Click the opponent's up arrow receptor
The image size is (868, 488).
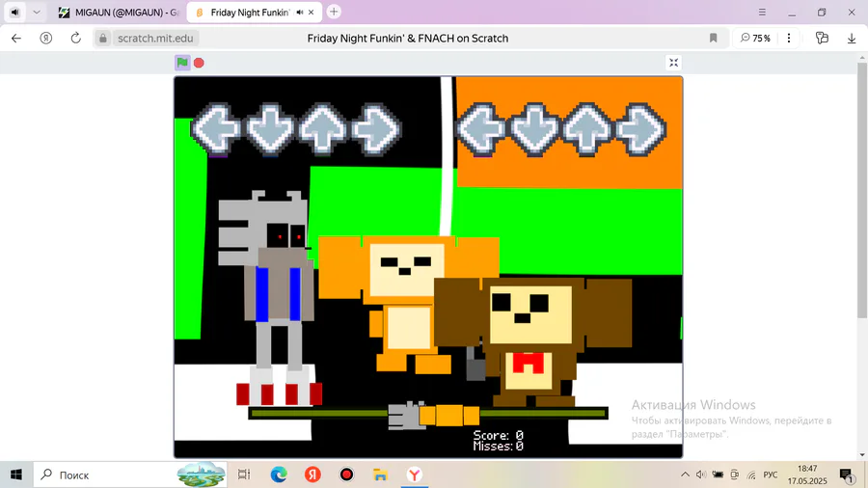pos(323,129)
